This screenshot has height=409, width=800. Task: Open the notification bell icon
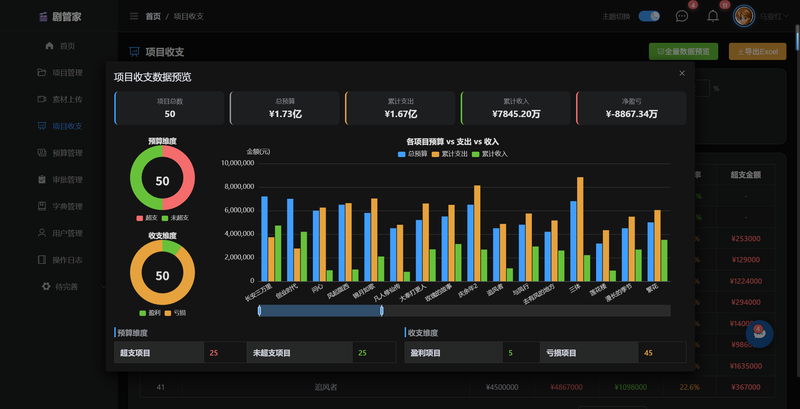point(713,16)
